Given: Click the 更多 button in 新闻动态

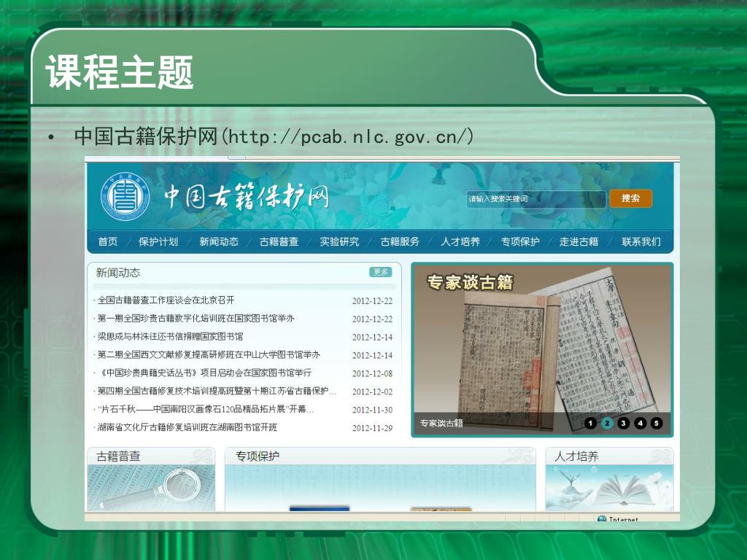Looking at the screenshot, I should click(381, 272).
